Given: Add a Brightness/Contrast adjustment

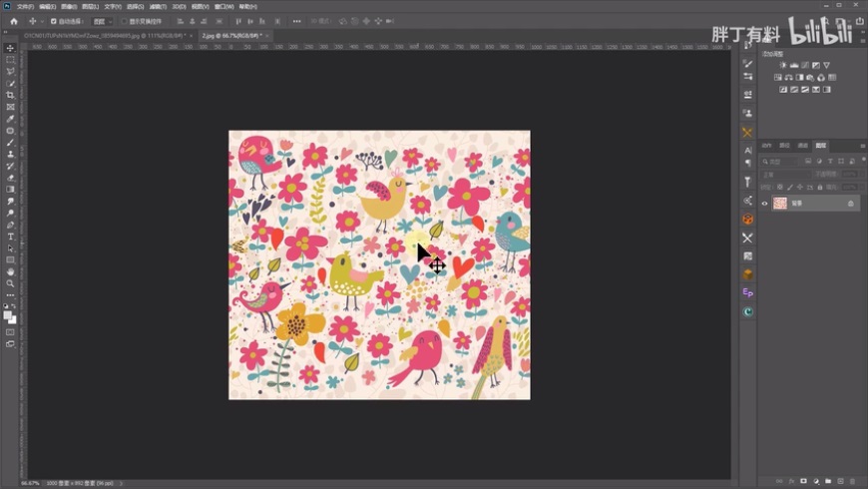Looking at the screenshot, I should (x=783, y=65).
